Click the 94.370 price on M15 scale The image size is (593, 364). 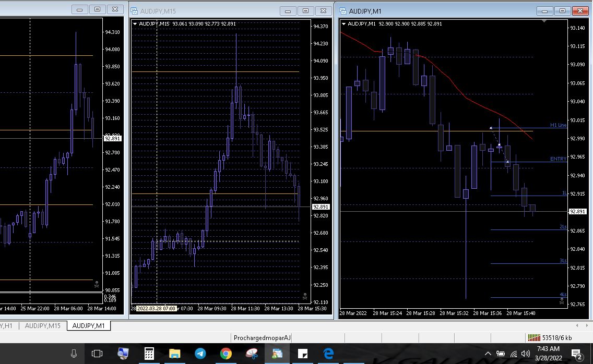point(321,27)
